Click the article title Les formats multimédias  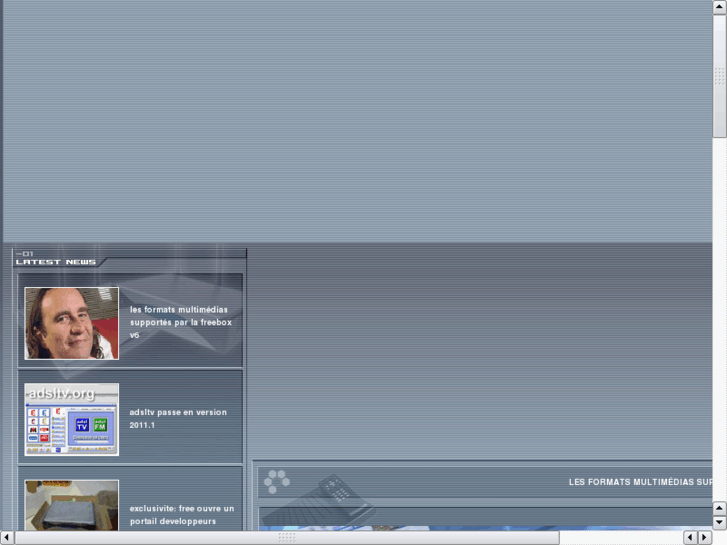(x=640, y=482)
